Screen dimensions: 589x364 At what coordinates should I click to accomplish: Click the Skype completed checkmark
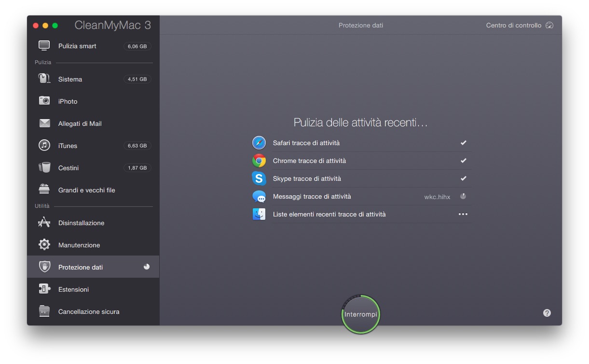tap(464, 178)
